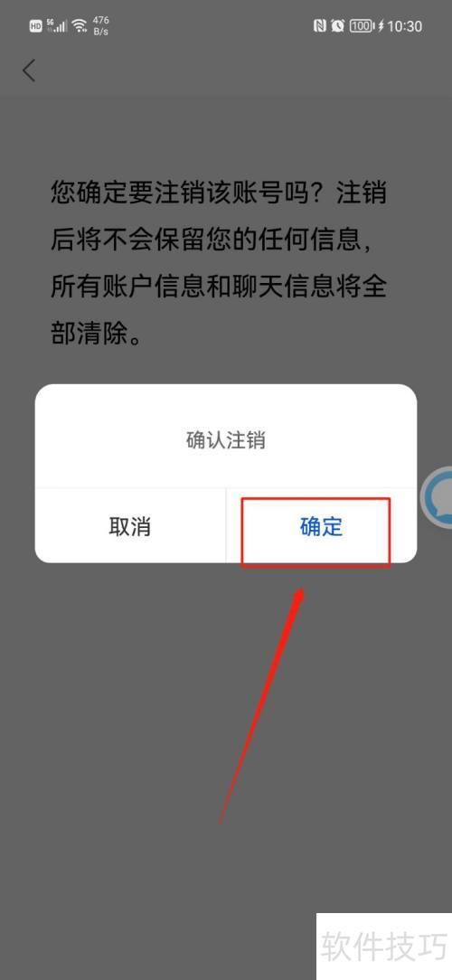Tap the Wi-Fi status icon

tap(80, 25)
